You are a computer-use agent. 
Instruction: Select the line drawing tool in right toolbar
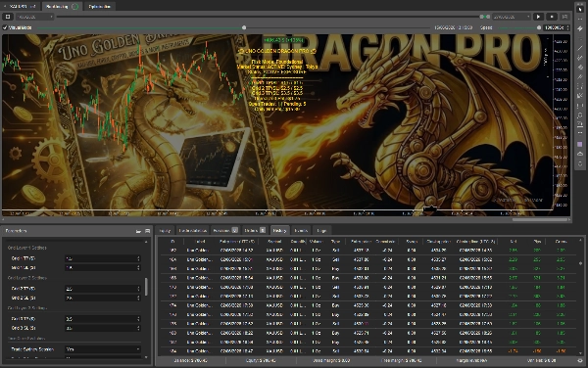coord(580,48)
